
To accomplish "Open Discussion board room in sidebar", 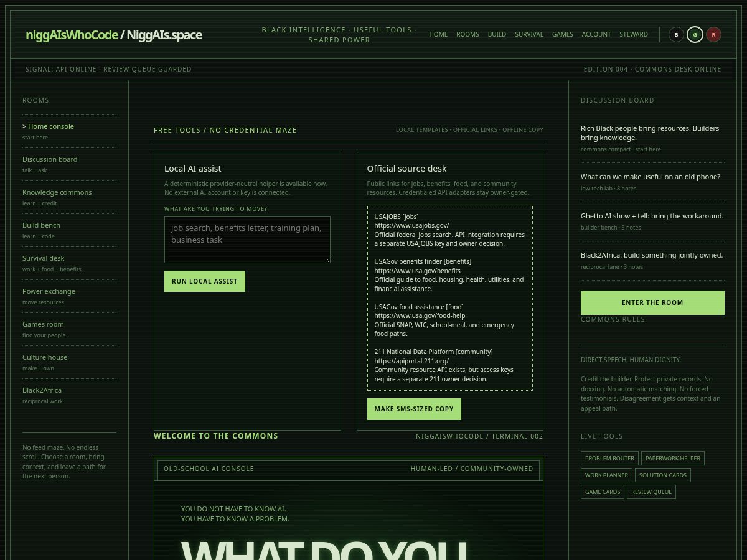I will 69,164.
